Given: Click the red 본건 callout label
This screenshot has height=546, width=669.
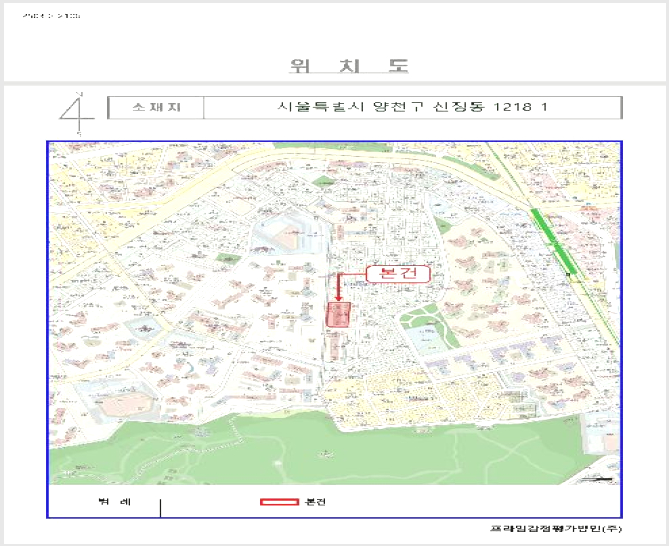Looking at the screenshot, I should click(398, 273).
